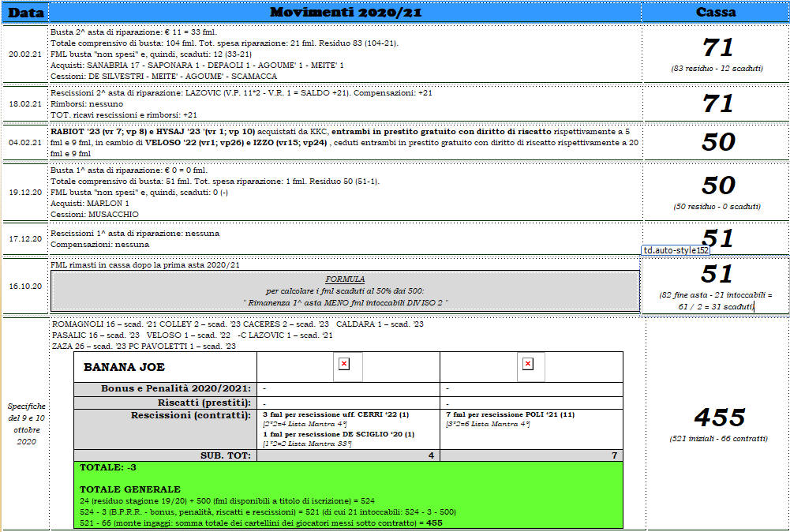Click the "TOTALE: -3" line

(108, 467)
